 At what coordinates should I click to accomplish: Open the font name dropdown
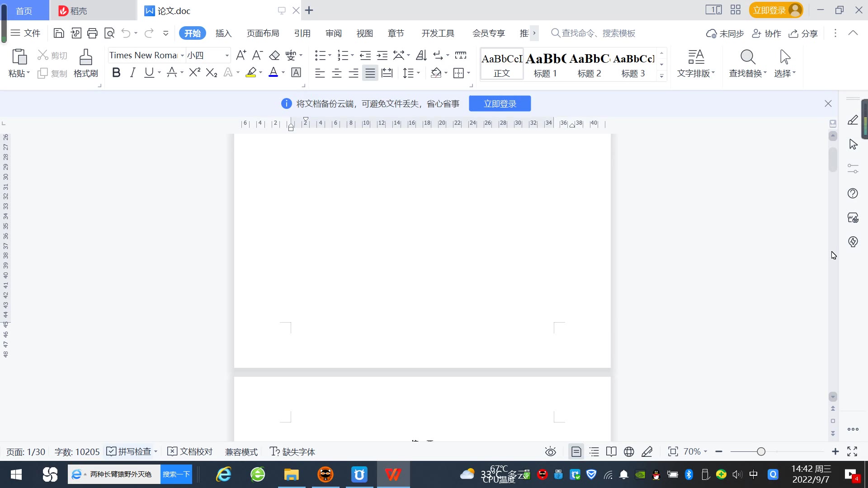pyautogui.click(x=182, y=56)
